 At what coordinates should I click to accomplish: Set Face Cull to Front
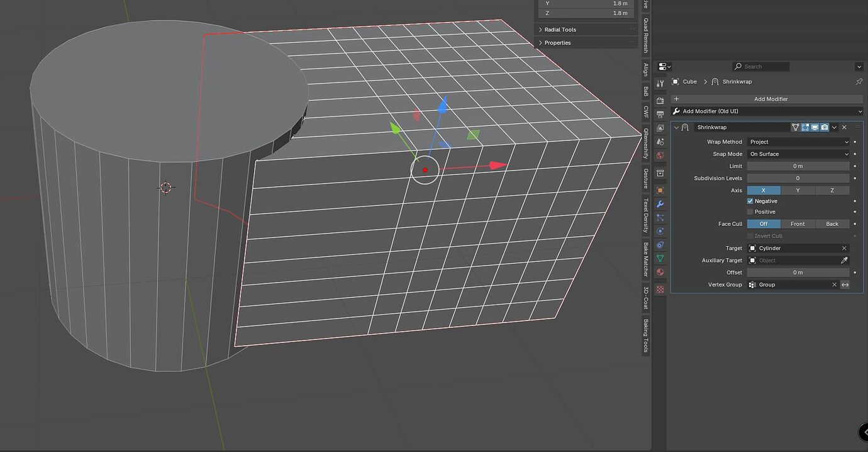(x=798, y=224)
